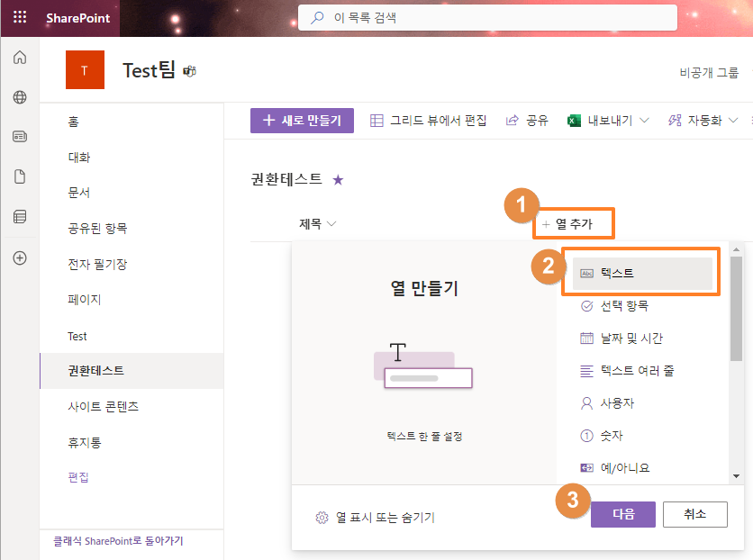
Task: Click scroll down arrow in column type list
Action: (736, 476)
